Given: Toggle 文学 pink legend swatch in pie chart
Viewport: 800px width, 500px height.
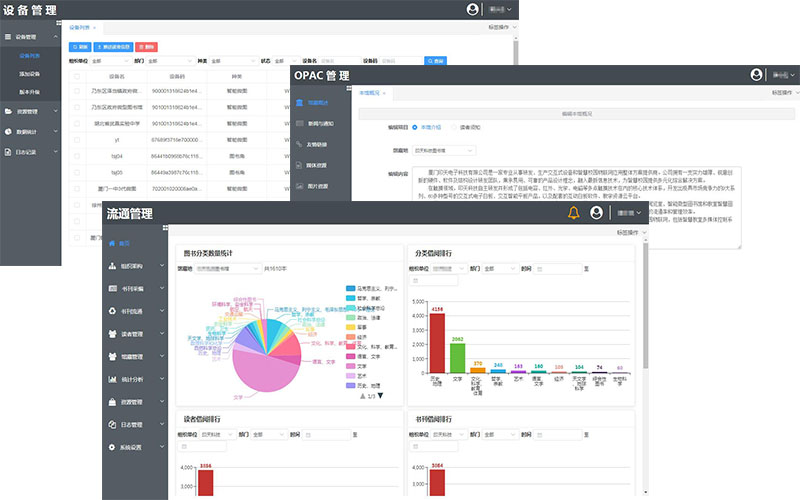Looking at the screenshot, I should tap(351, 366).
